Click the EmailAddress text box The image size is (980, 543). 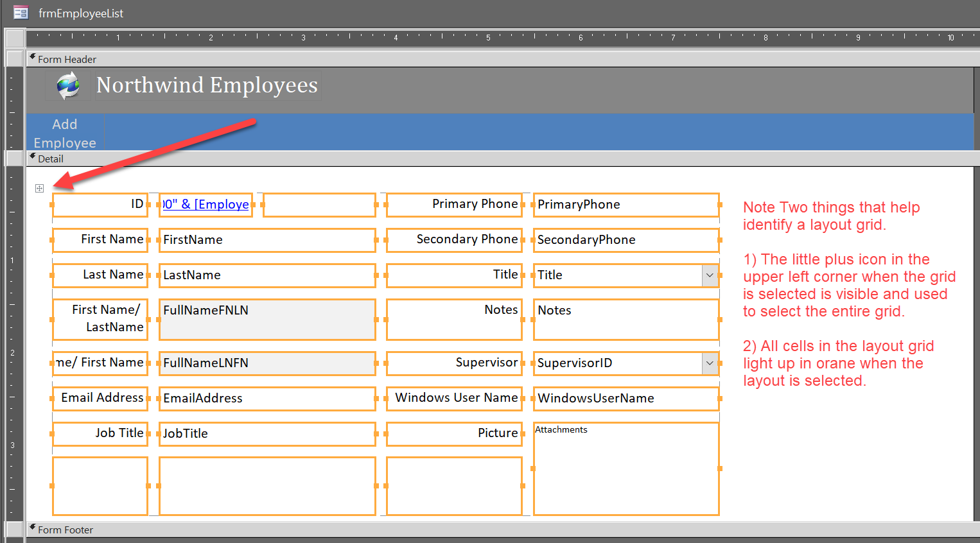point(267,399)
